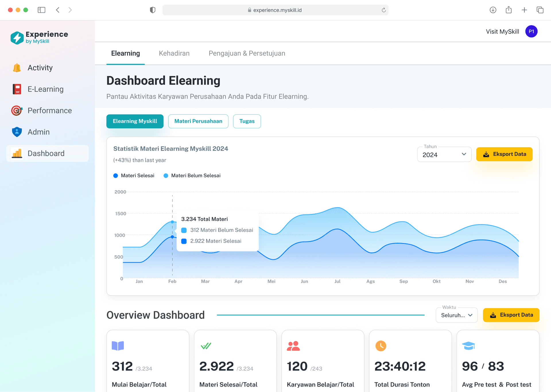Screen dimensions: 551x392
Task: Click the light blue swatch in chart tooltip
Action: coord(184,230)
